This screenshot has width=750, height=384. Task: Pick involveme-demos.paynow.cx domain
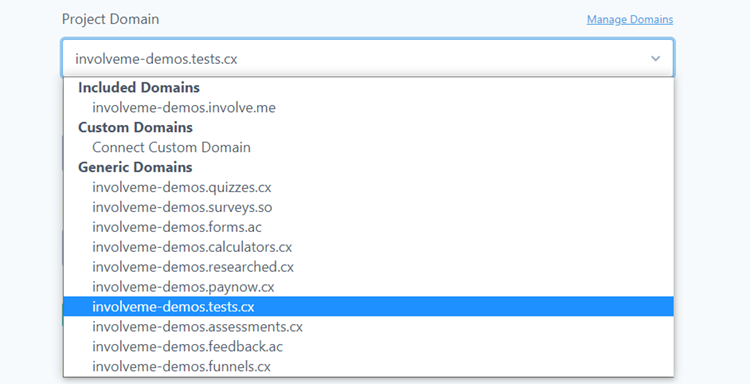point(368,287)
